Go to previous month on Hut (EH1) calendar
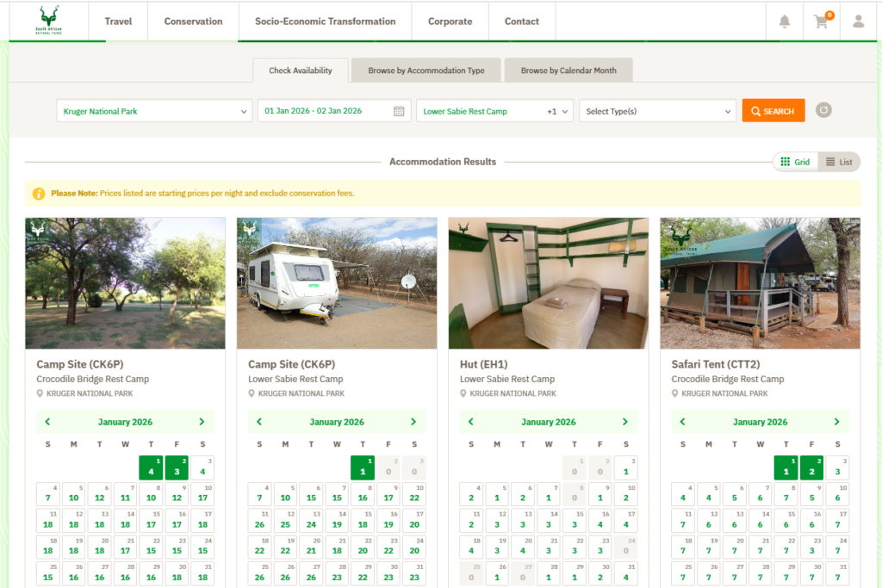Viewport: 882px width, 588px height. (471, 422)
